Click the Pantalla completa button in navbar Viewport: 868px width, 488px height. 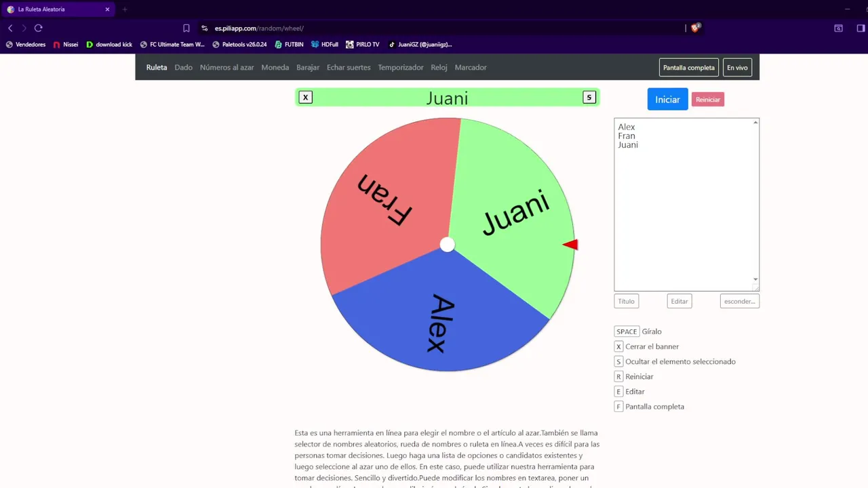point(689,67)
